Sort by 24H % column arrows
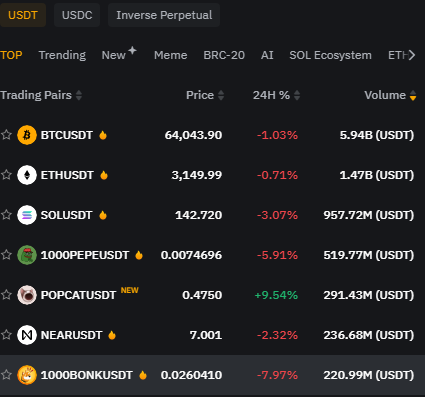The width and height of the screenshot is (425, 397). pos(297,95)
